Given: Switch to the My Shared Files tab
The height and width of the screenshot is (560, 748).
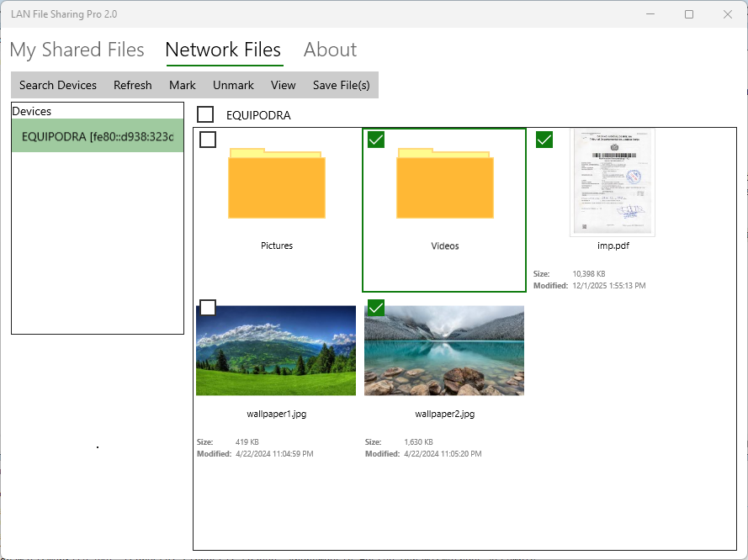Looking at the screenshot, I should (x=77, y=50).
